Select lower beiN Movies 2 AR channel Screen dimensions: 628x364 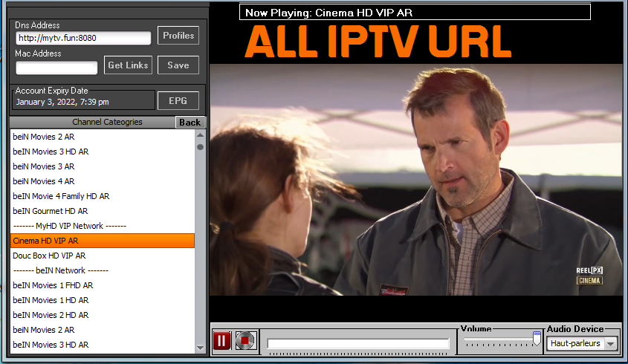pyautogui.click(x=103, y=330)
